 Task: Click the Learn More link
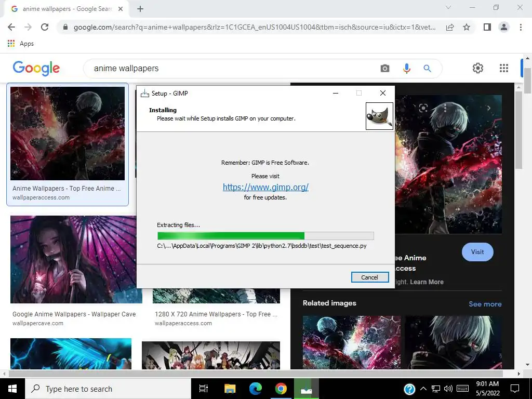click(x=427, y=282)
